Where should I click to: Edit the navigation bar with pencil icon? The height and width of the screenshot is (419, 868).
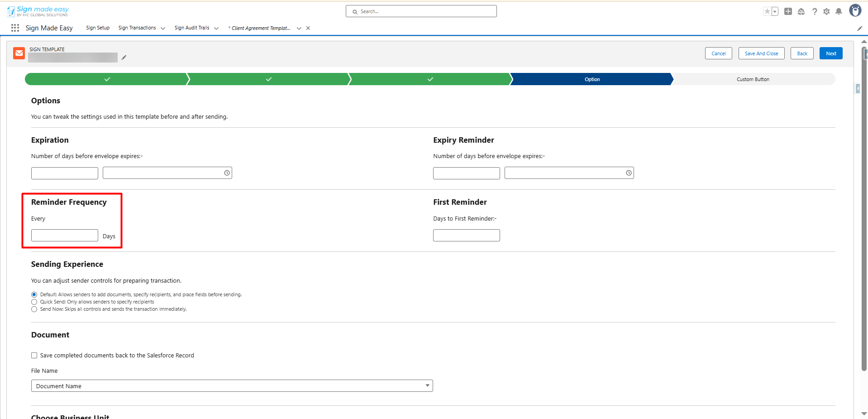(860, 28)
